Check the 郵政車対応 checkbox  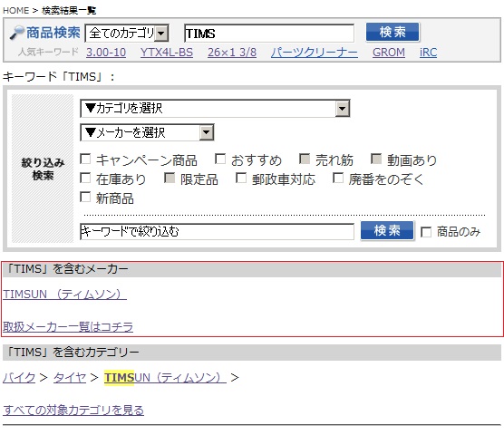tap(241, 178)
